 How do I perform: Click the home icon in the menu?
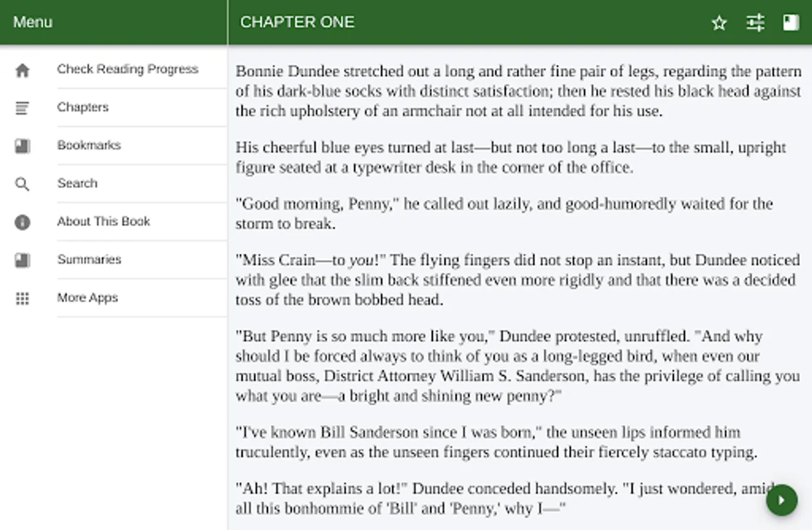point(22,71)
